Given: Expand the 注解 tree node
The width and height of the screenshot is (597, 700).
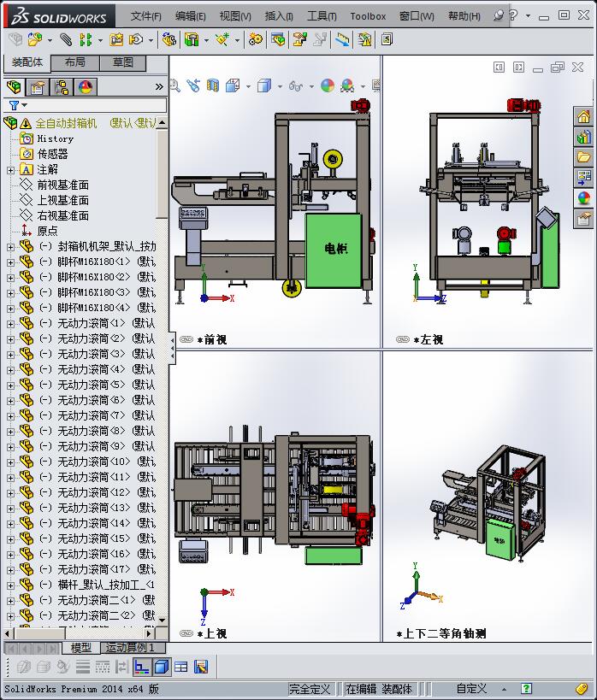Looking at the screenshot, I should (x=10, y=170).
